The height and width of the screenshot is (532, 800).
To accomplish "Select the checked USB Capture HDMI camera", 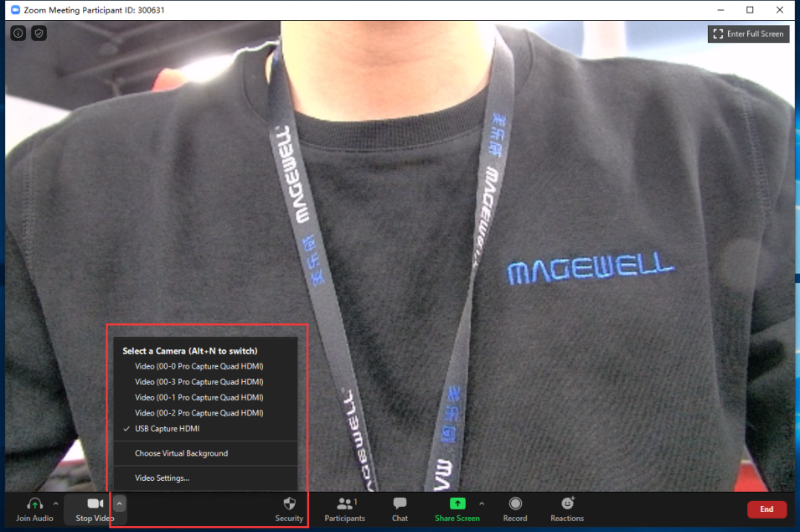I will point(205,429).
